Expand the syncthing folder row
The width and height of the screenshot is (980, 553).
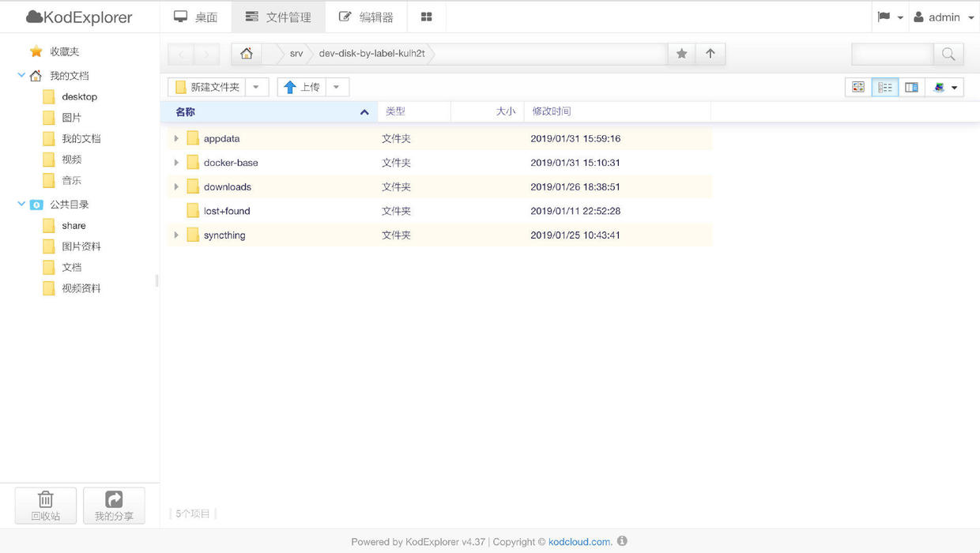[x=176, y=235]
